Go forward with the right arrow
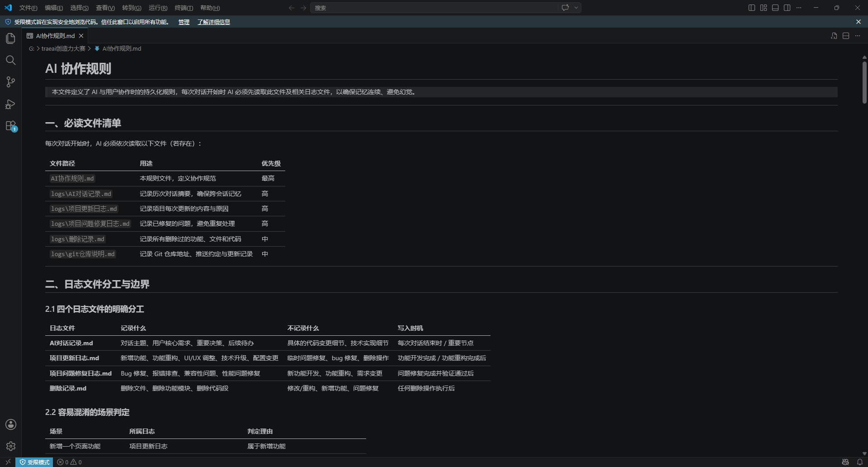The width and height of the screenshot is (868, 467). click(x=303, y=8)
